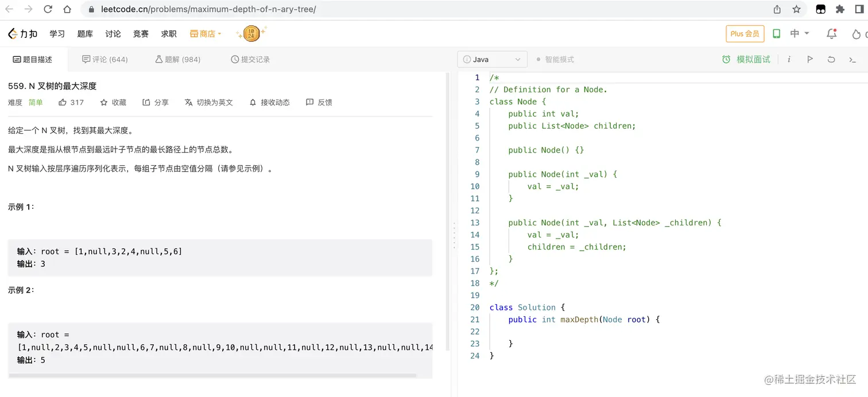
Task: Click the reset code icon
Action: [831, 60]
